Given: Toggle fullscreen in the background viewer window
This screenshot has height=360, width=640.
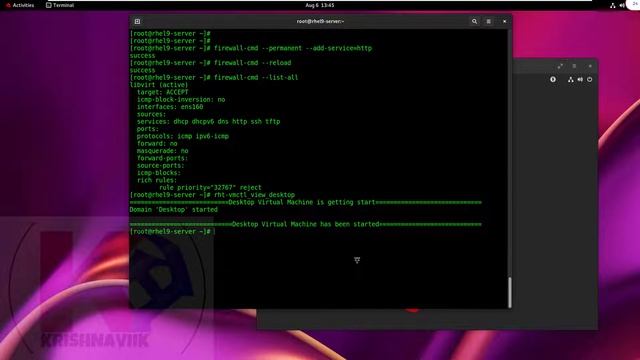Looking at the screenshot, I should pyautogui.click(x=560, y=66).
